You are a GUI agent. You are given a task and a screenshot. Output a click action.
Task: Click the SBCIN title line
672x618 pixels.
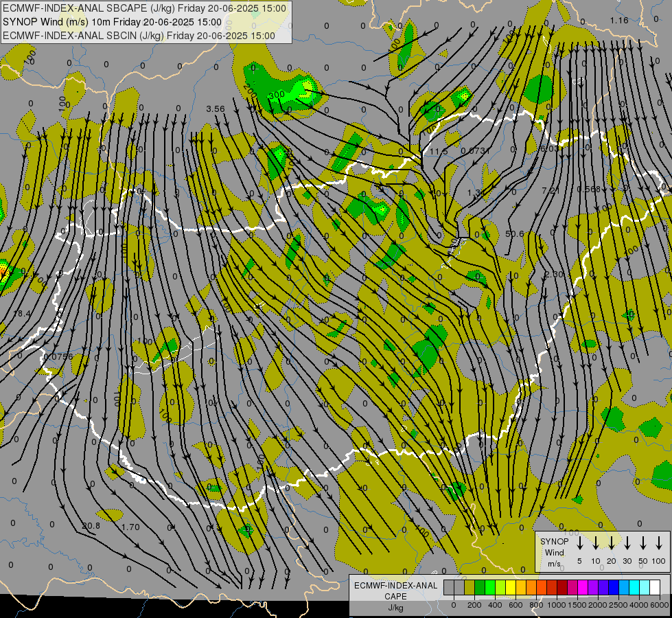pos(139,36)
